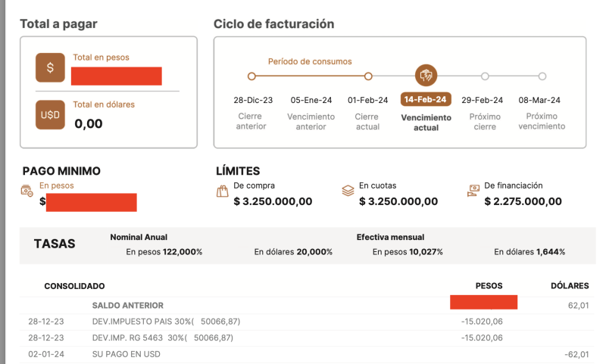
Task: Click the stacked layers installments icon
Action: [x=348, y=191]
